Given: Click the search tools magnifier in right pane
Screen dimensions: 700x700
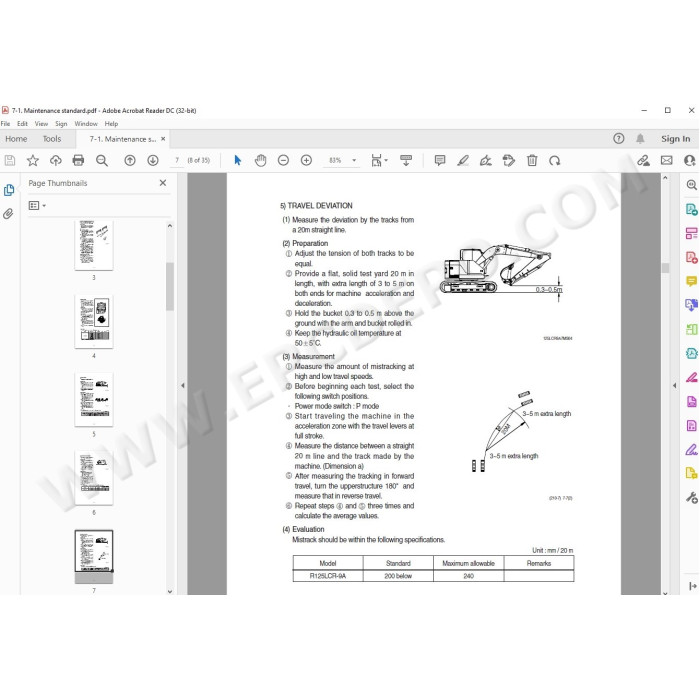Looking at the screenshot, I should tap(691, 185).
